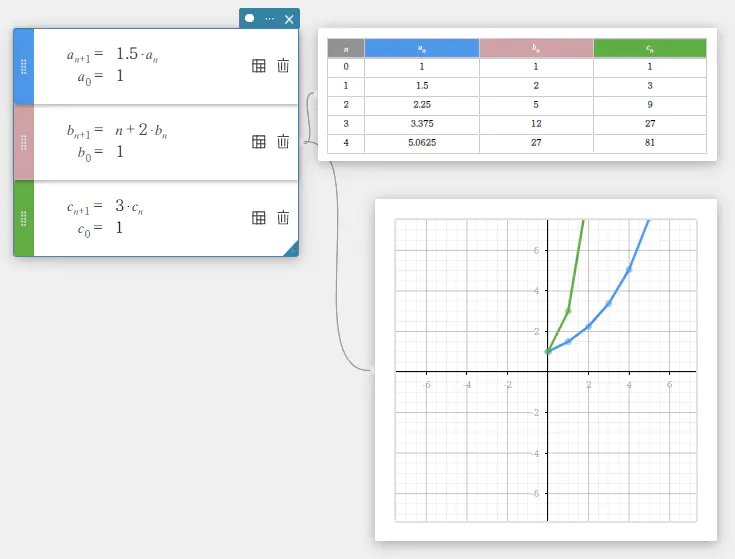Click the white circle button on sticky header
The height and width of the screenshot is (559, 735).
(x=250, y=19)
